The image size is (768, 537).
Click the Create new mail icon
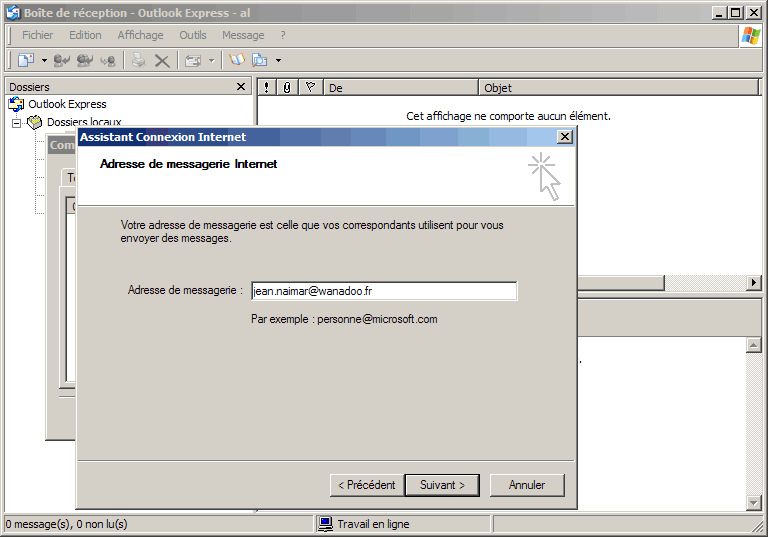(x=26, y=61)
